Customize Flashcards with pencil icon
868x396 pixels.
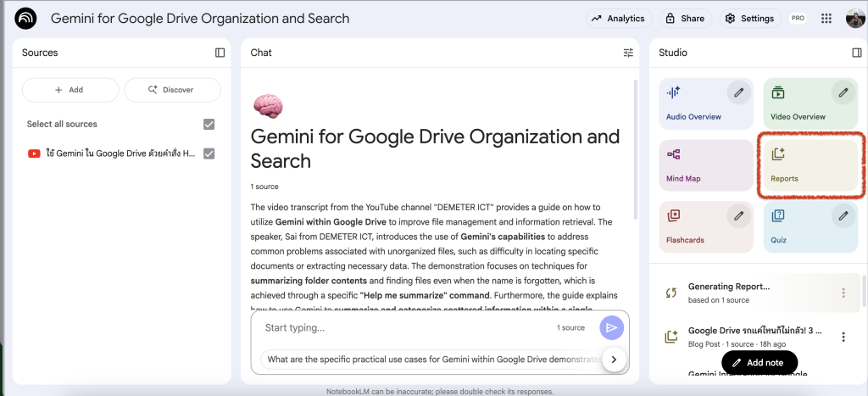coord(739,216)
